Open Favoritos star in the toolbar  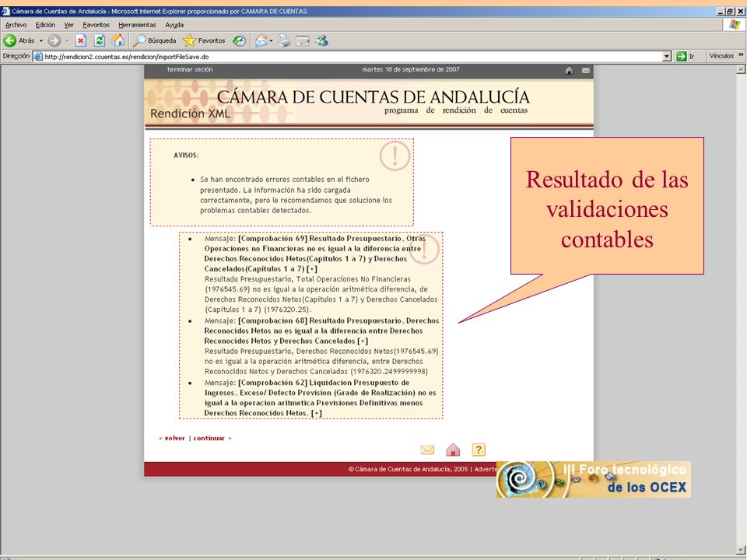pos(204,41)
